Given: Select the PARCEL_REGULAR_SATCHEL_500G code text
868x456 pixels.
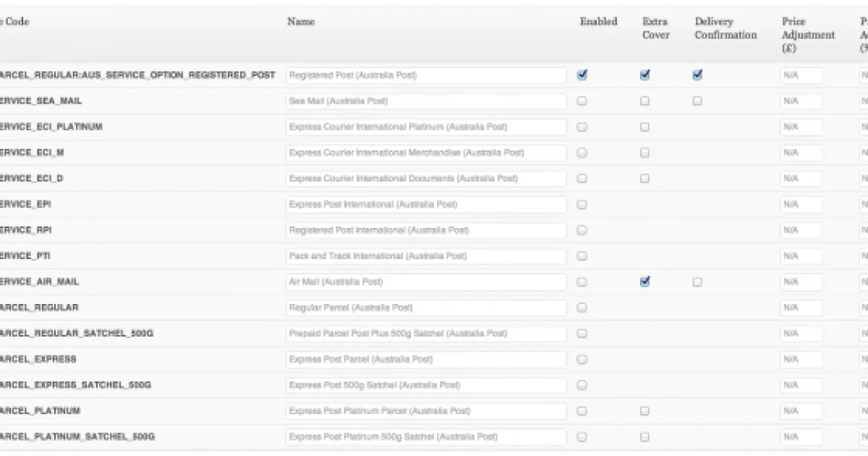Looking at the screenshot, I should 77,334.
